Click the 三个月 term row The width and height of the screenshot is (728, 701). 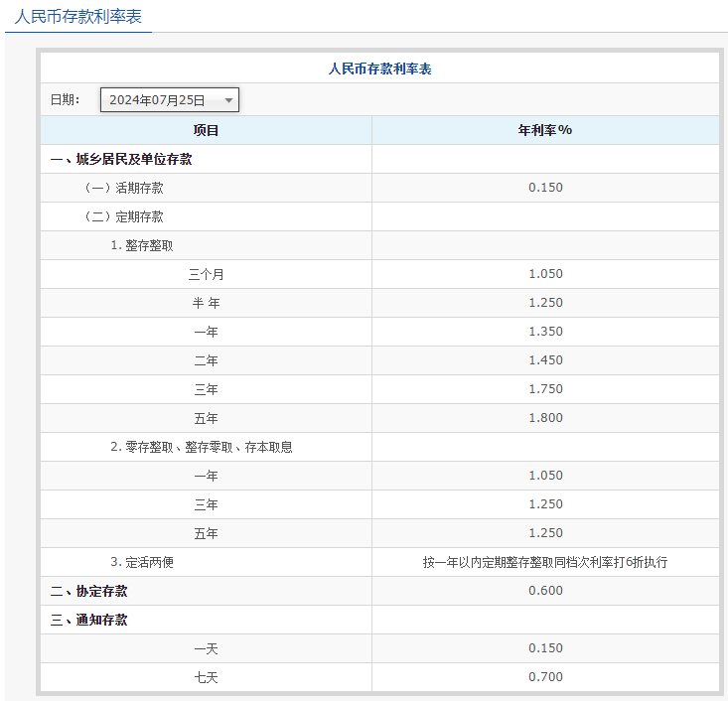click(206, 274)
